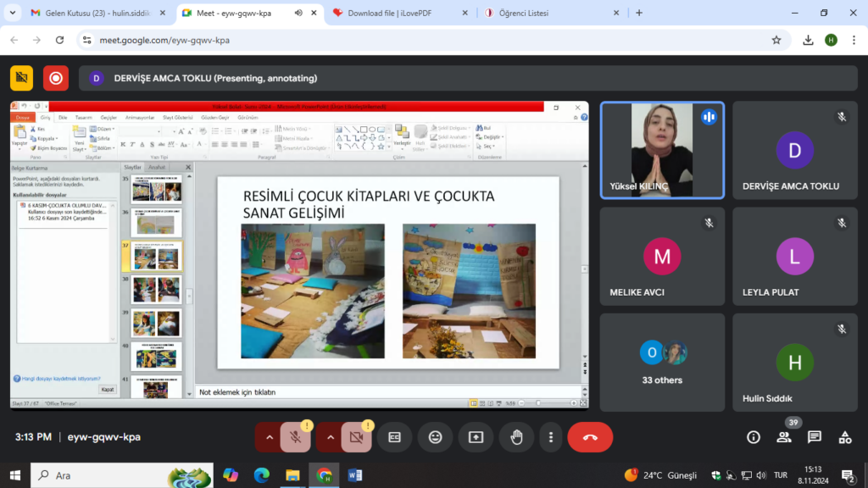Image resolution: width=868 pixels, height=488 pixels.
Task: Open meeting details info icon
Action: point(753,437)
